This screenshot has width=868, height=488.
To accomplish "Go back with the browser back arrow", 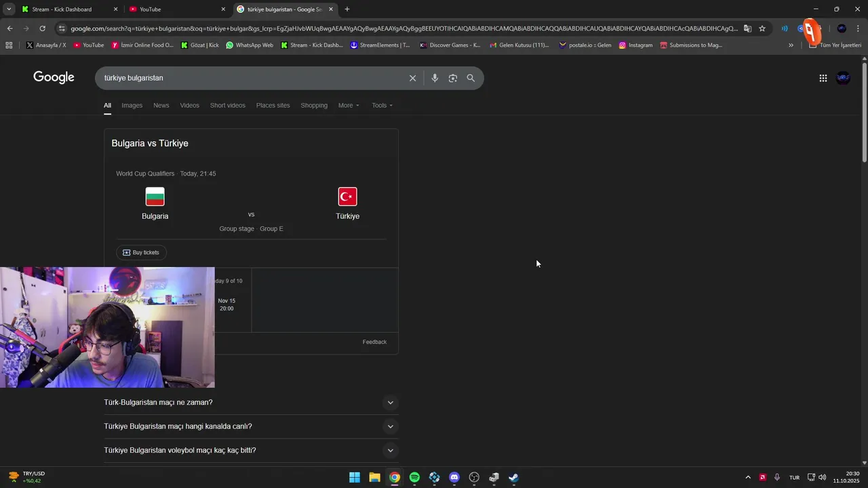I will click(9, 28).
